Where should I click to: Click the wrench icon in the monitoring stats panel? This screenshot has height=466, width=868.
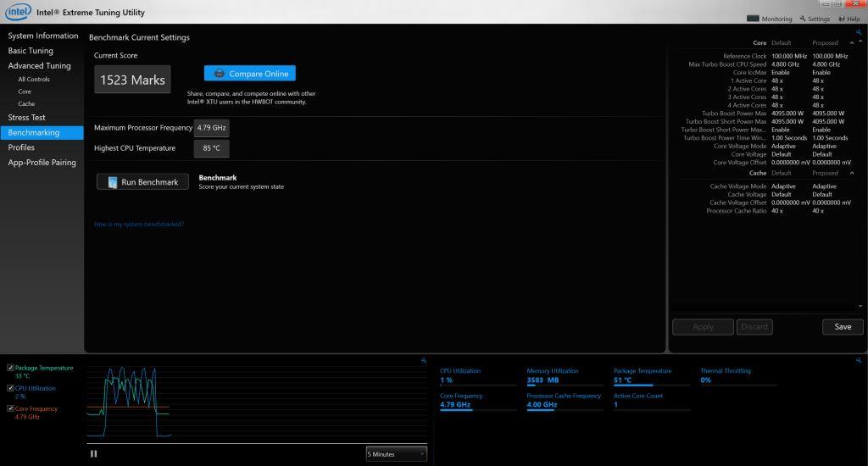click(859, 360)
